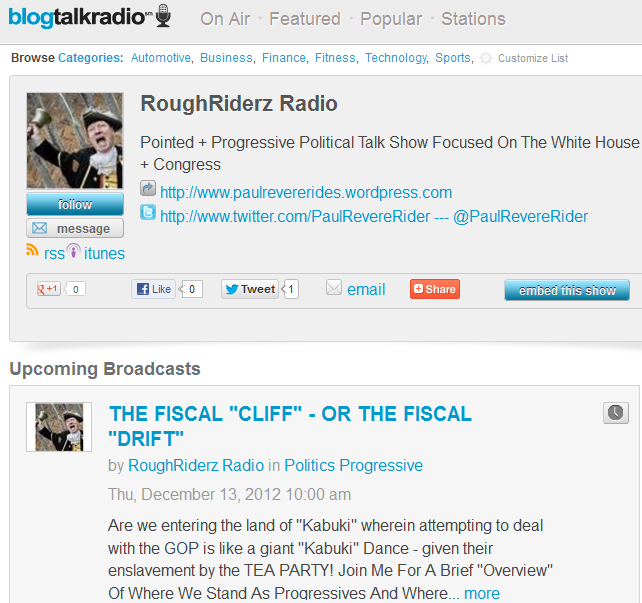The height and width of the screenshot is (603, 642).
Task: Send a message to the host
Action: pos(75,228)
